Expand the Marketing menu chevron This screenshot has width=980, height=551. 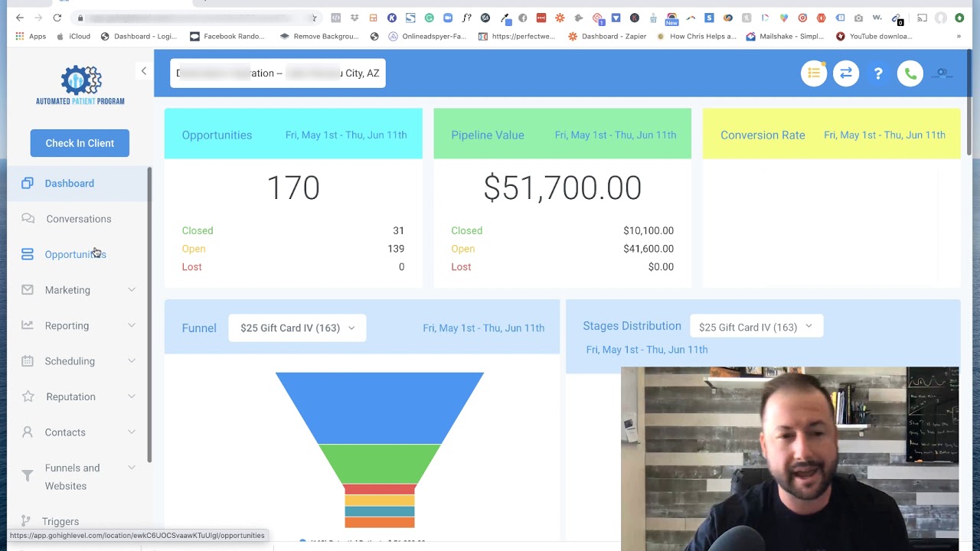pos(132,290)
